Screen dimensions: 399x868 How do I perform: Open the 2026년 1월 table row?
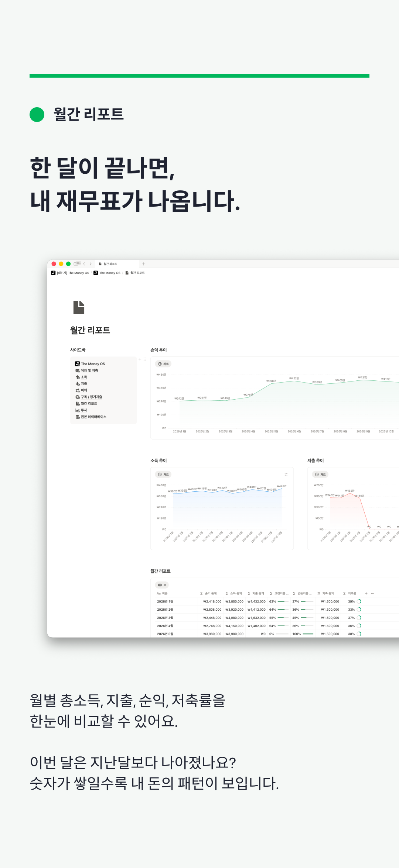point(165,601)
